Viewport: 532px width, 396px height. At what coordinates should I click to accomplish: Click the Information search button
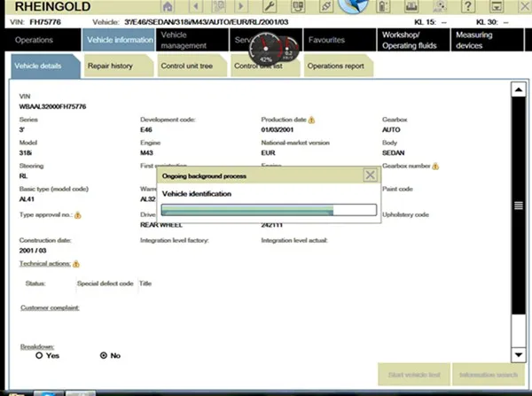[489, 375]
